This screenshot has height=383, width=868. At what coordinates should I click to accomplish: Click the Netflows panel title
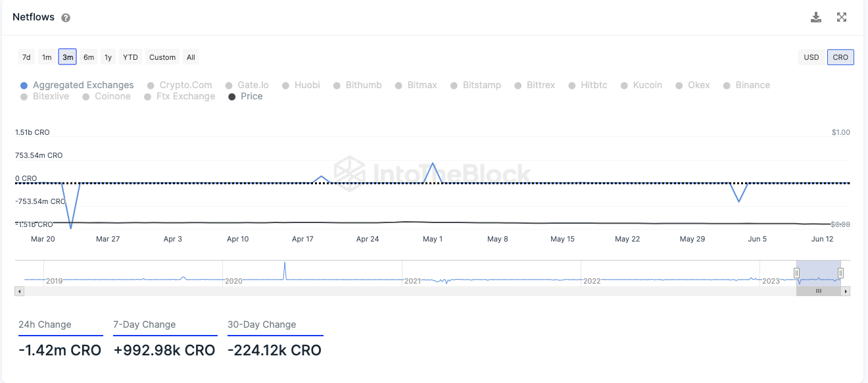(34, 17)
